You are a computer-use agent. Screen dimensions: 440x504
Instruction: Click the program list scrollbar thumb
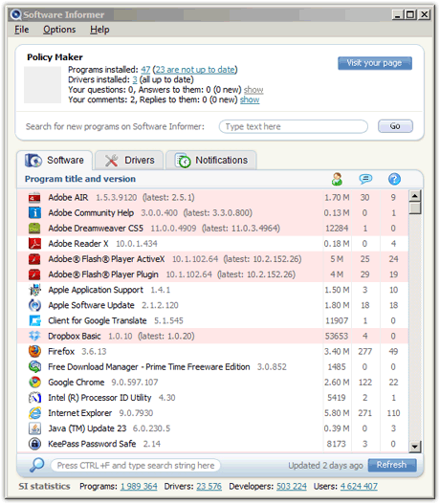(x=415, y=208)
